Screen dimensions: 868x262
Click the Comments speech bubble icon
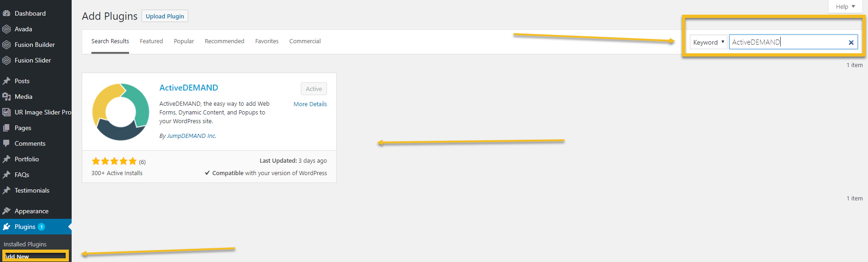coord(6,143)
